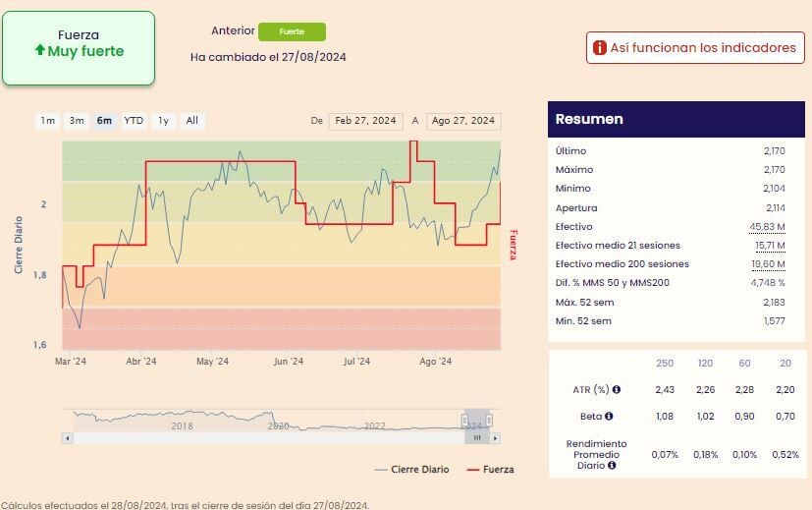This screenshot has height=510, width=812.
Task: Select the 1y chart range
Action: (164, 121)
